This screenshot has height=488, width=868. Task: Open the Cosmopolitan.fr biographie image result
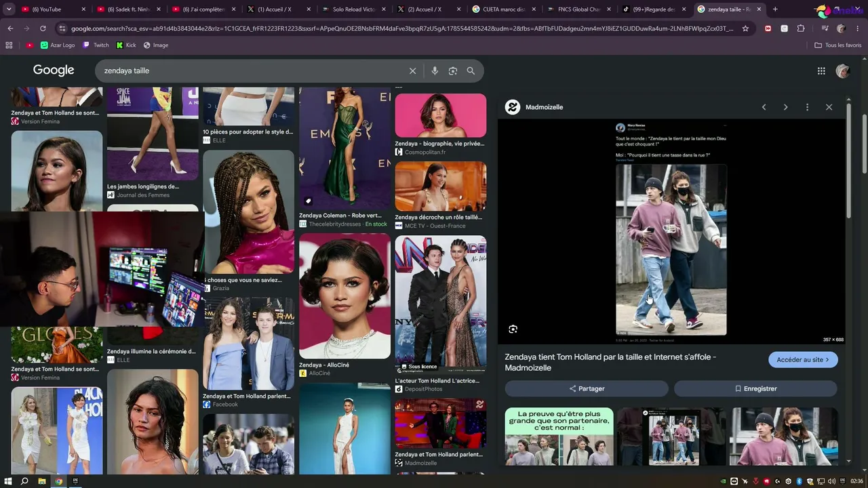click(x=441, y=115)
